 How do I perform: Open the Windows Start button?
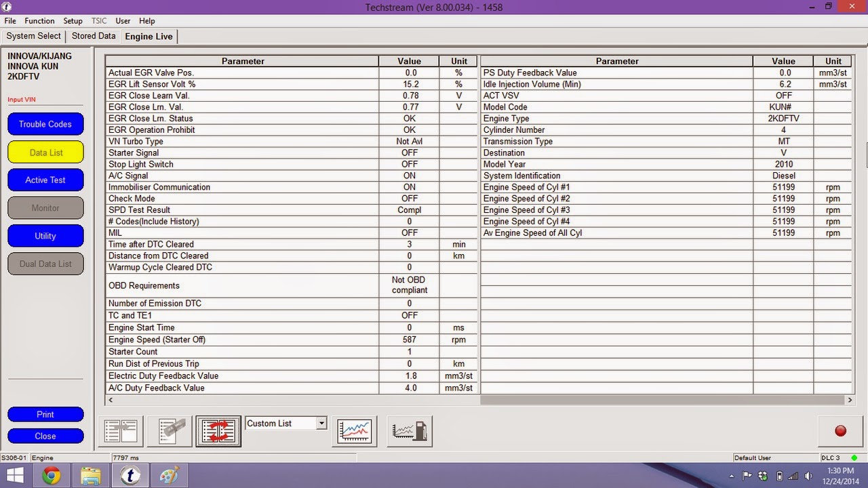[15, 476]
